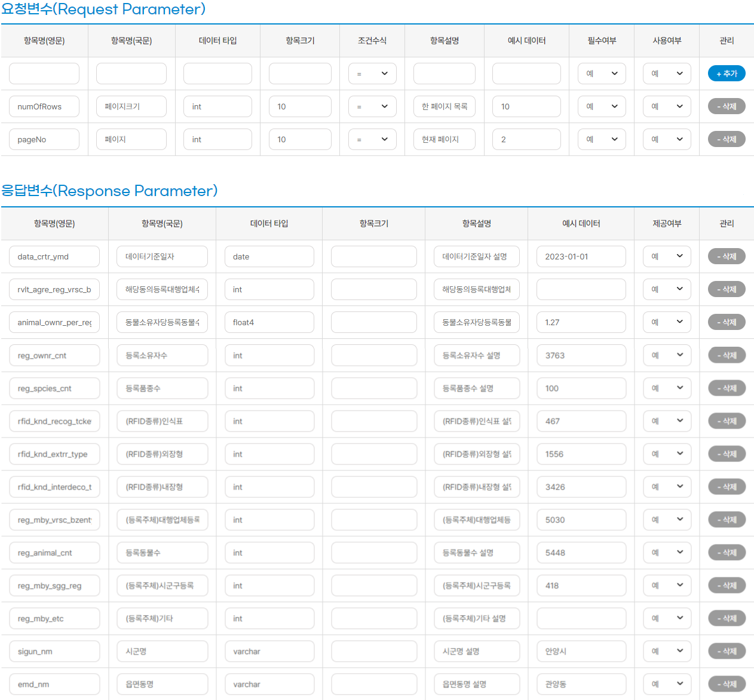Click the date data type field

[x=269, y=256]
